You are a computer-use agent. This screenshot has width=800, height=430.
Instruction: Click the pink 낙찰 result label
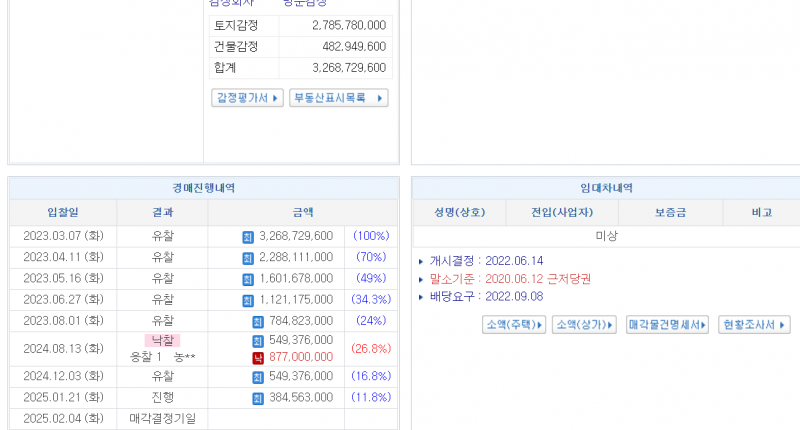pyautogui.click(x=162, y=341)
